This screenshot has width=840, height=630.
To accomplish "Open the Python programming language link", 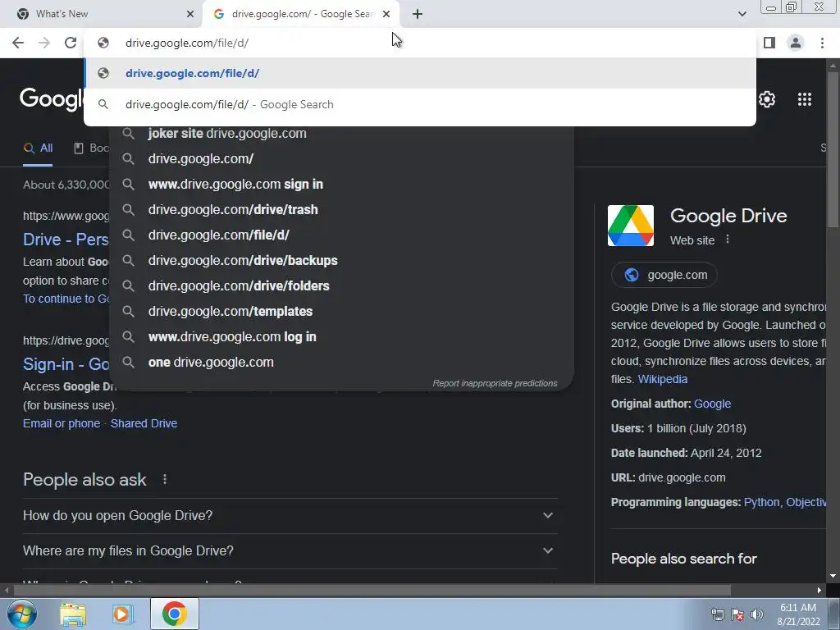I will pyautogui.click(x=762, y=503).
